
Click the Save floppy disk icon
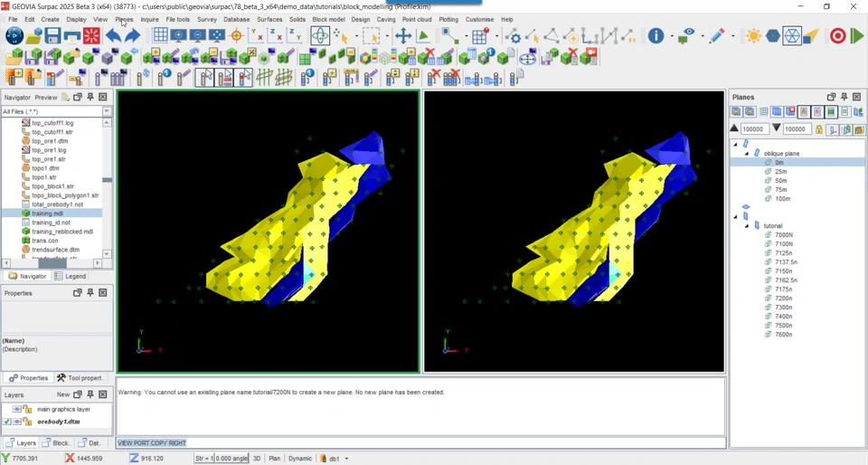52,36
